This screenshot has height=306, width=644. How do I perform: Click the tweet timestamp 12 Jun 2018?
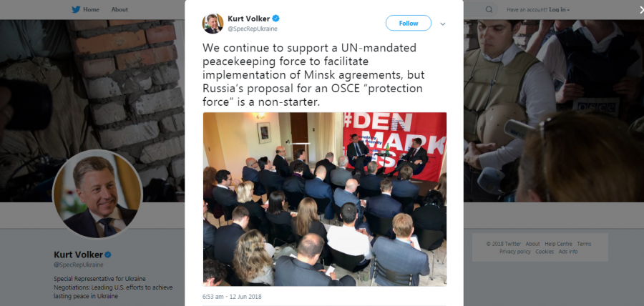(x=232, y=297)
